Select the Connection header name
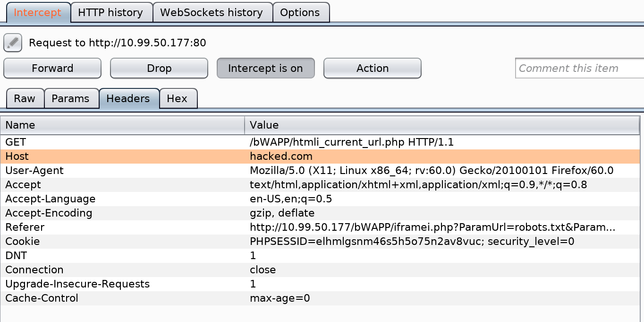 click(x=122, y=270)
